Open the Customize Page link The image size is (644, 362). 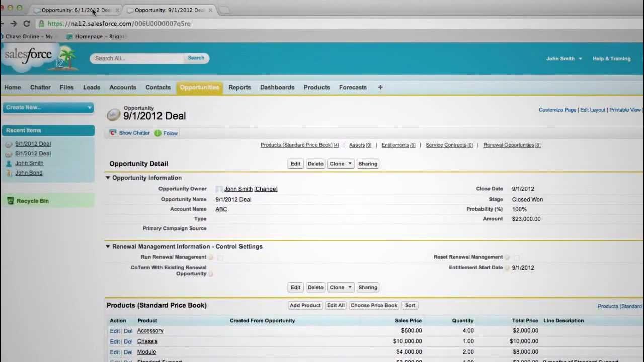coord(557,110)
